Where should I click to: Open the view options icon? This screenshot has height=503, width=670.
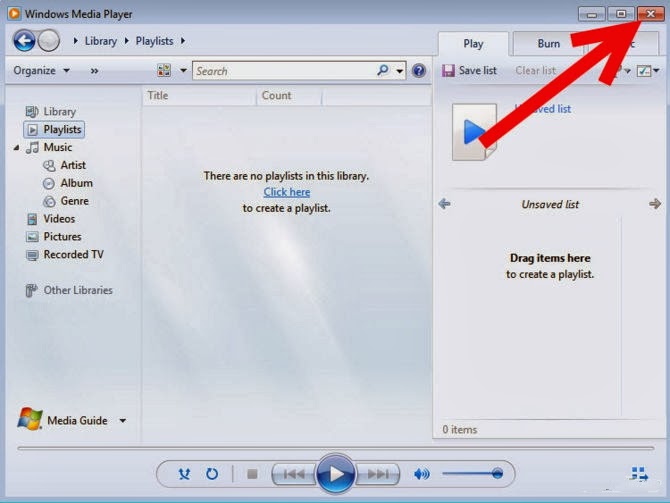[x=164, y=71]
